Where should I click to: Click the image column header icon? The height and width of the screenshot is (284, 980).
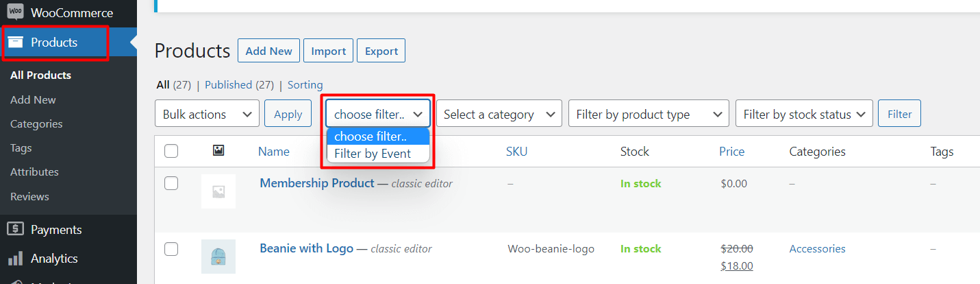click(218, 151)
